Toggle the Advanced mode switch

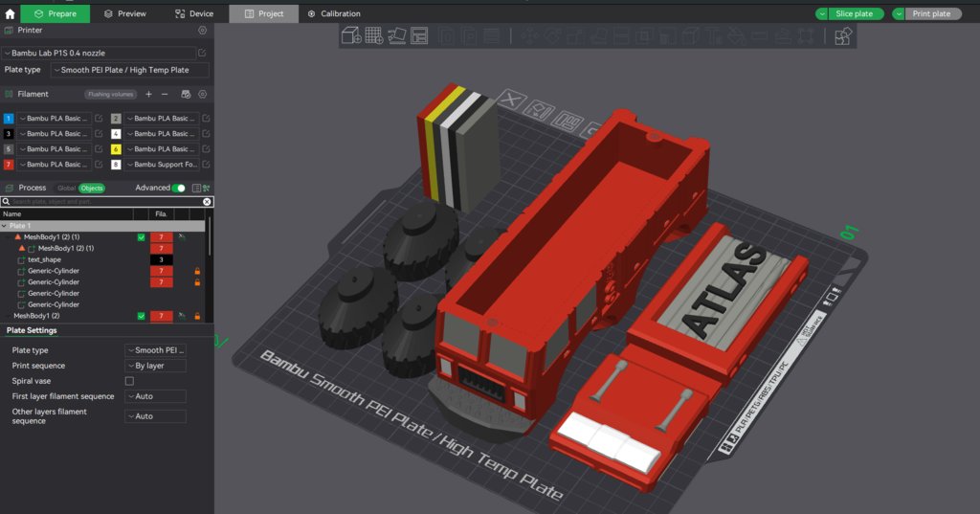pos(178,189)
